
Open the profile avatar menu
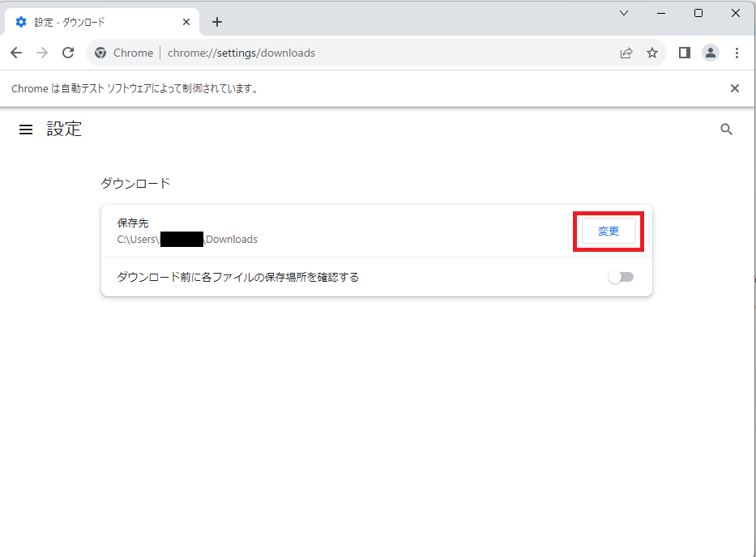tap(710, 53)
